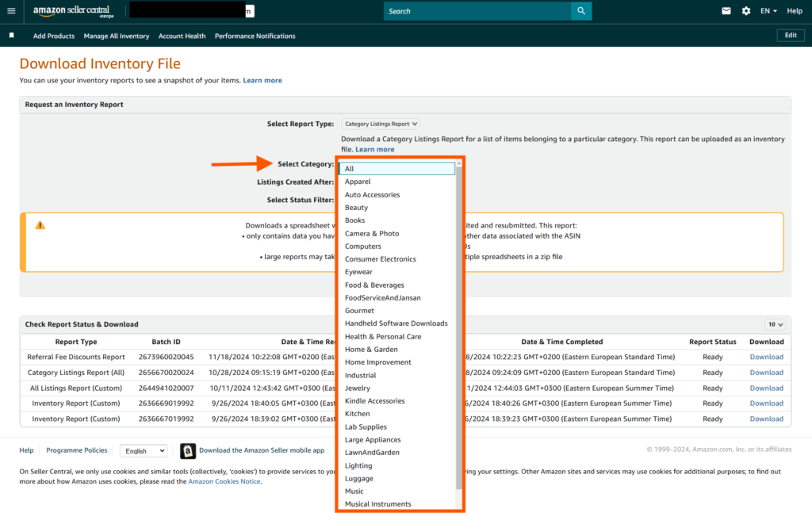This screenshot has height=513, width=812.
Task: Download the Referral Fee Discounts Report
Action: coord(767,357)
